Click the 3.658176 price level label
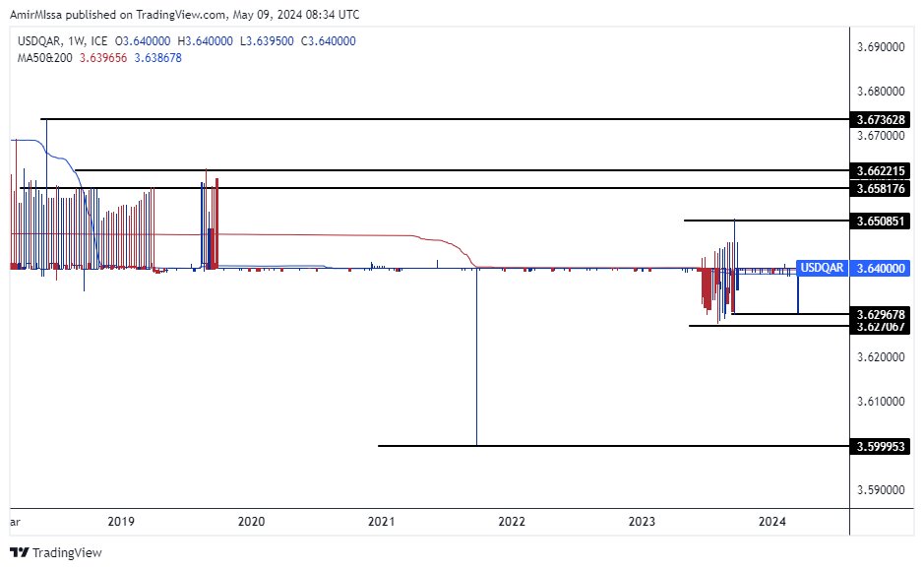This screenshot has width=924, height=570. tap(881, 189)
